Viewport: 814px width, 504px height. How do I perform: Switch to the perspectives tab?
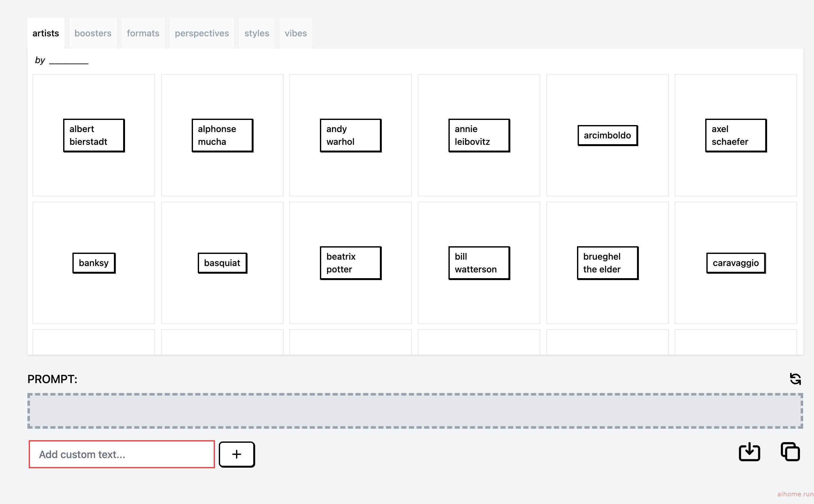click(x=202, y=33)
